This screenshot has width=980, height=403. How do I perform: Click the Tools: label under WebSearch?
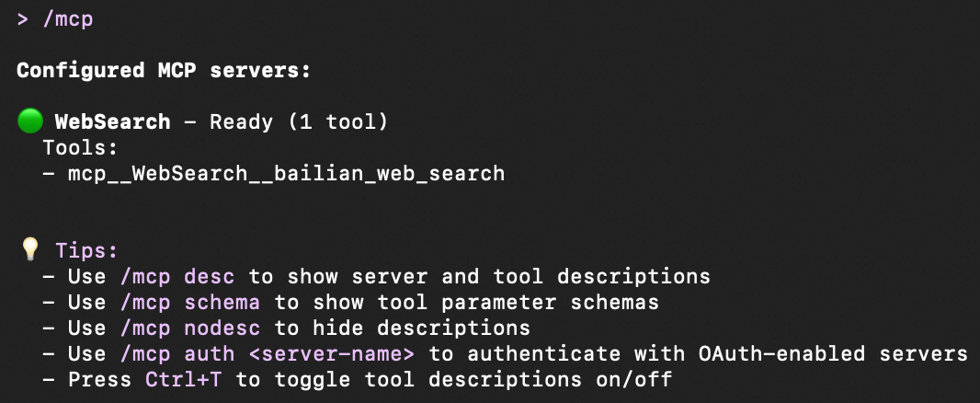(x=81, y=148)
